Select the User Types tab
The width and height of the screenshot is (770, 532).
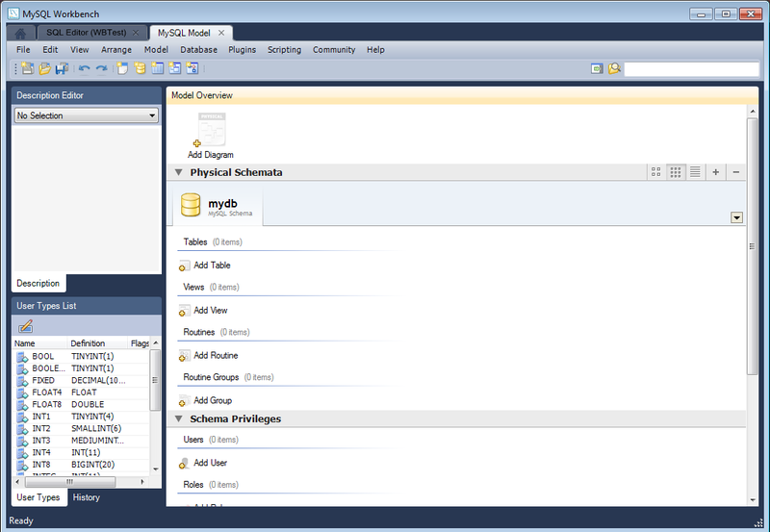(38, 497)
